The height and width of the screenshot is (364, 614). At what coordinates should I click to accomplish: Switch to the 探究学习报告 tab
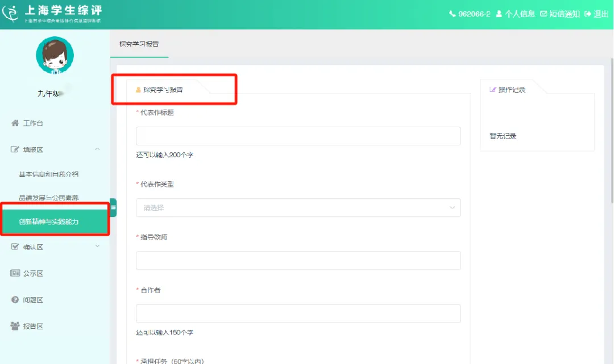139,43
